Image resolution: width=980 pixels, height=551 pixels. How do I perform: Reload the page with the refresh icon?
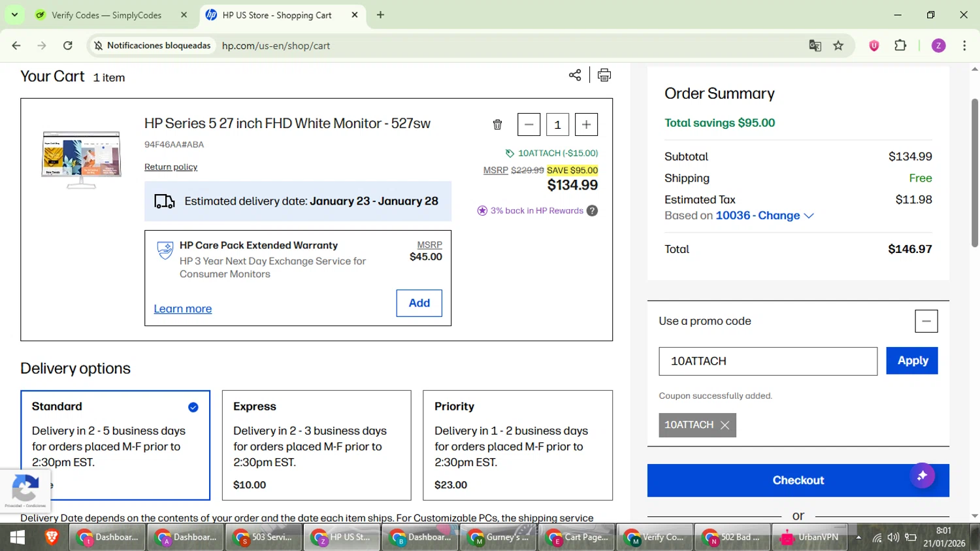pos(67,46)
